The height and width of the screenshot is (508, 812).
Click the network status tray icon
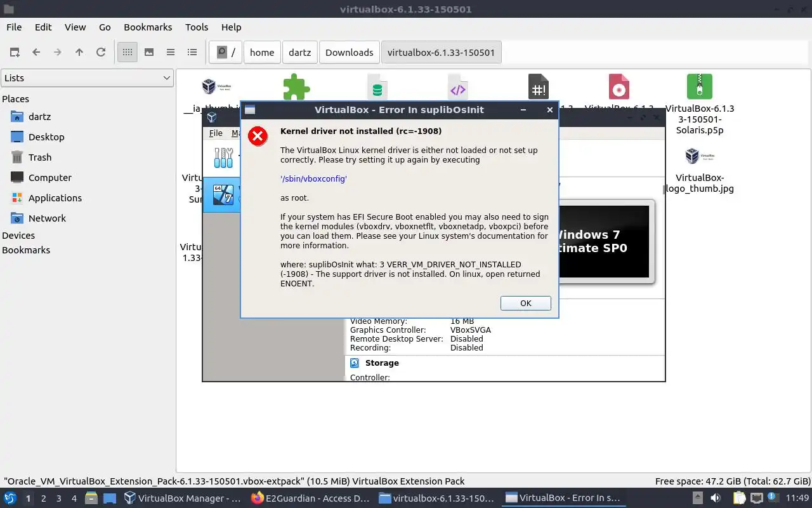click(757, 498)
